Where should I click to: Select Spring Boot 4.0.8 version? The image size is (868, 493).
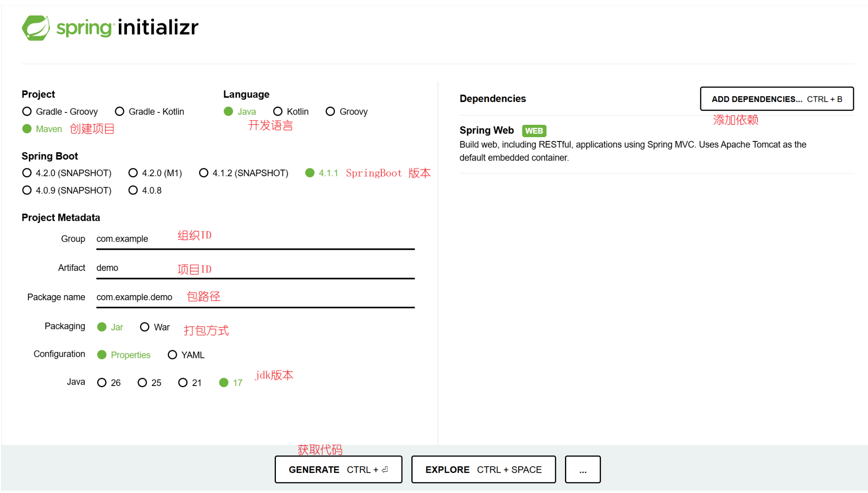pyautogui.click(x=145, y=191)
